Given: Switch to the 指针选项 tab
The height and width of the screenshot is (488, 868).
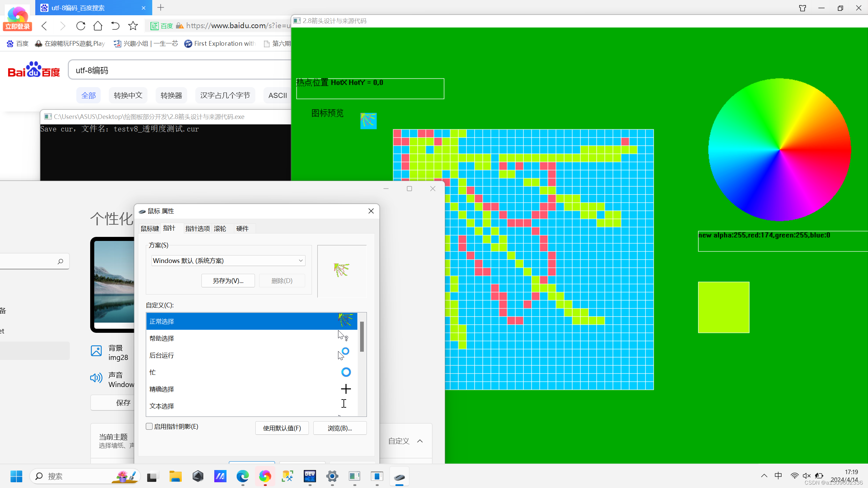Looking at the screenshot, I should 197,229.
